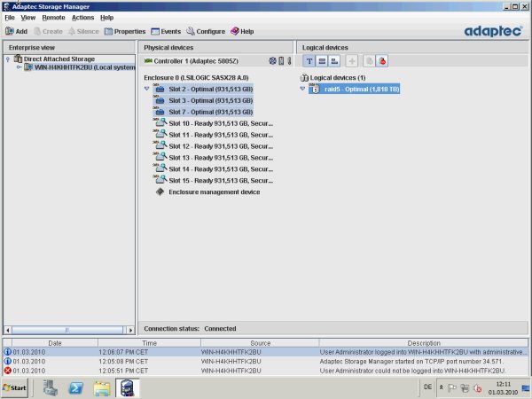
Task: Click the Enterprise view horizontal scrollbar thumb
Action: [67, 330]
